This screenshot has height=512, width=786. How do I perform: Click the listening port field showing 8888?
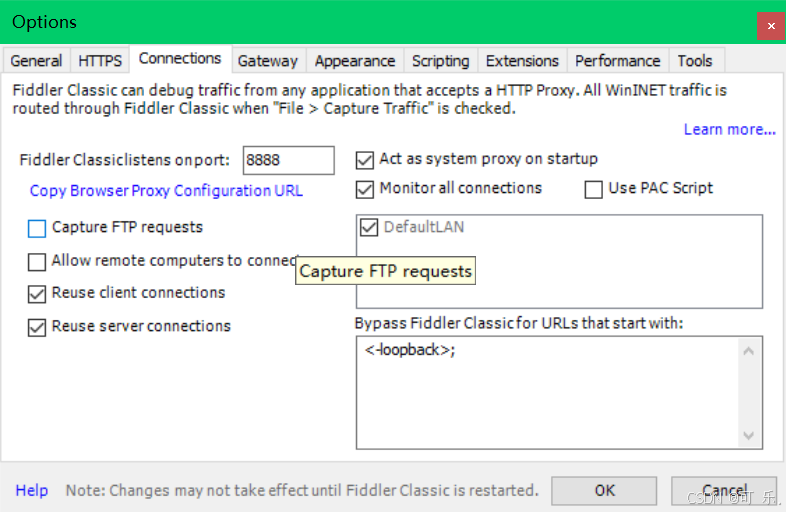(288, 160)
